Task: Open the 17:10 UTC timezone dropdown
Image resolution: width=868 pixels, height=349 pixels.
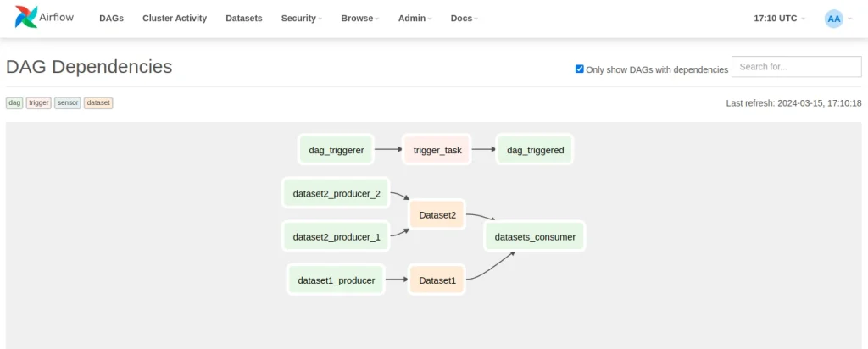Action: (x=779, y=19)
